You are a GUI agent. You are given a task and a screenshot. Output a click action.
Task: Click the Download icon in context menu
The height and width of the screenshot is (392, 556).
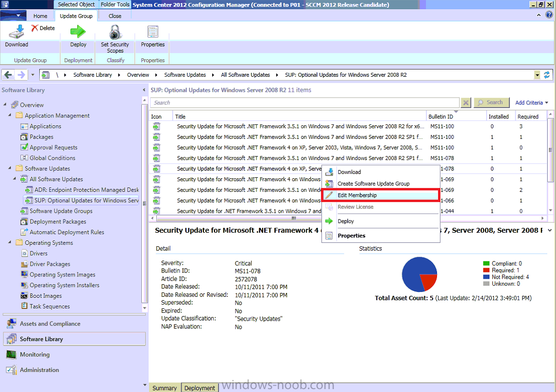point(329,172)
